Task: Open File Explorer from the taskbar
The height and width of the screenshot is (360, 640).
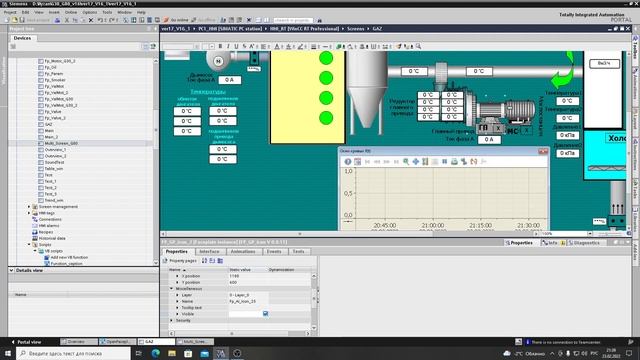Action: (x=172, y=353)
